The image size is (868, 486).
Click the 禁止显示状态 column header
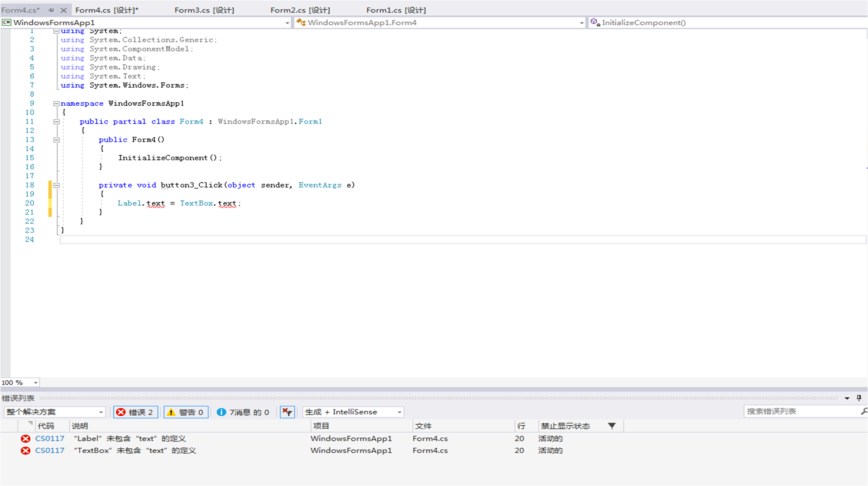(565, 426)
